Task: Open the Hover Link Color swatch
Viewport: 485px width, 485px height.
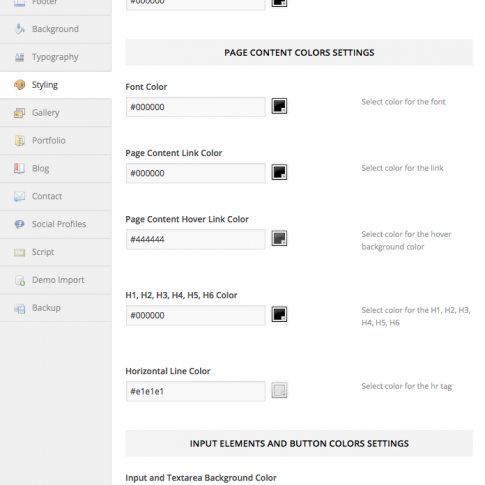Action: tap(279, 238)
